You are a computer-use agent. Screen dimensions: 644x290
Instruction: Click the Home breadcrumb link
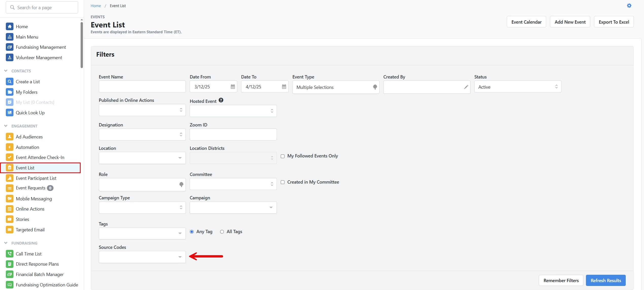(x=96, y=6)
